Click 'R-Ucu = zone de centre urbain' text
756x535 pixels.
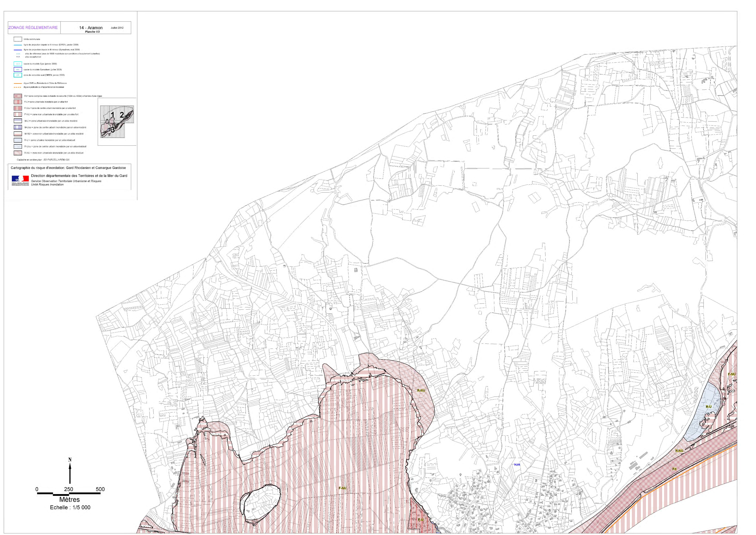click(55, 147)
